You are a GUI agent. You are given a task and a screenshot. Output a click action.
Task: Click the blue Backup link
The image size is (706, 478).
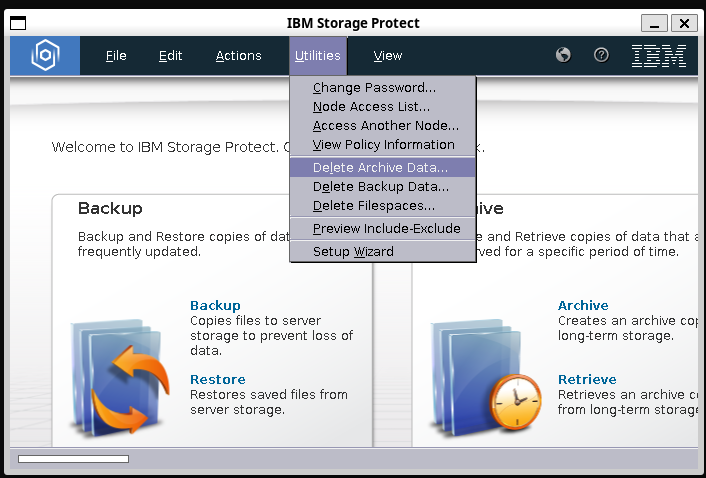pos(215,306)
